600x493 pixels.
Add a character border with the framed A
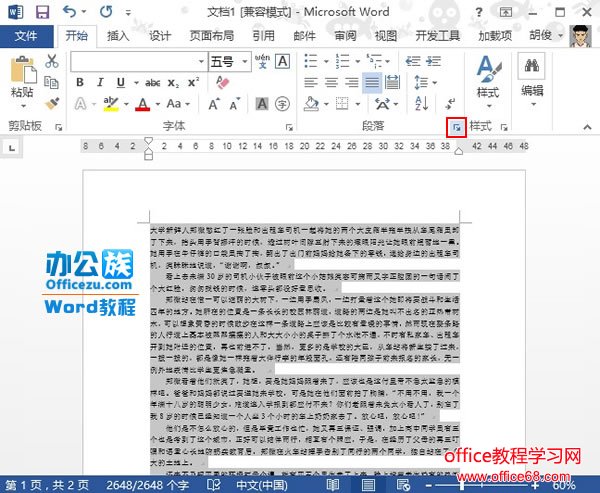(x=282, y=61)
